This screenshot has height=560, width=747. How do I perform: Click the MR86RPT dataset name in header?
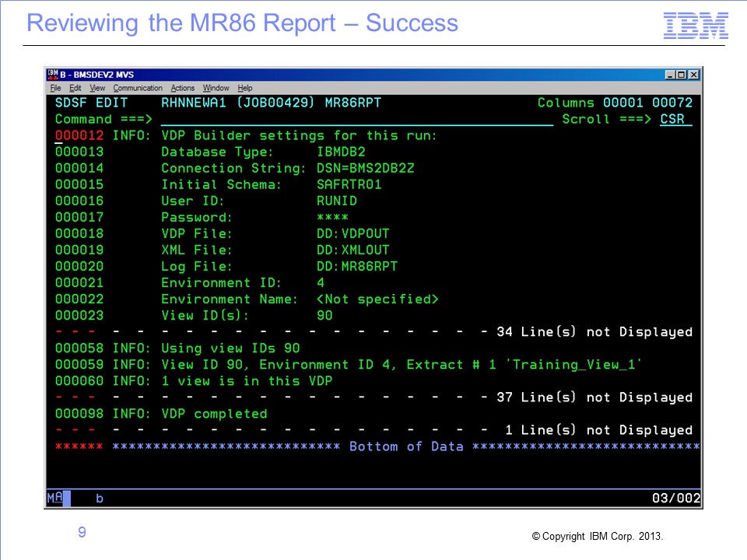353,103
